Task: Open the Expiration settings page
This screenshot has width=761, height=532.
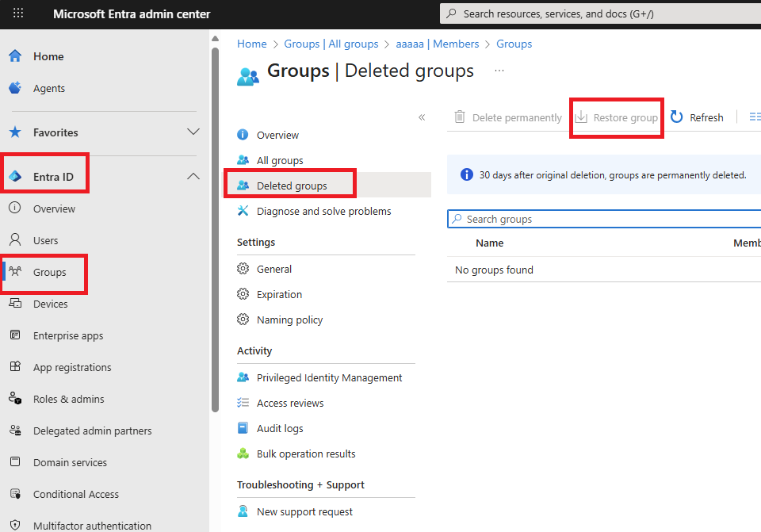Action: 279,294
